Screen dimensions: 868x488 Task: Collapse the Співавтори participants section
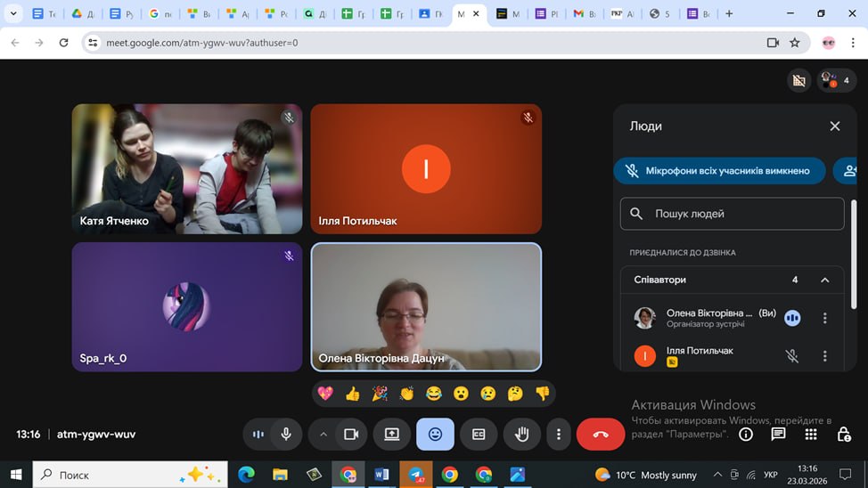[824, 280]
